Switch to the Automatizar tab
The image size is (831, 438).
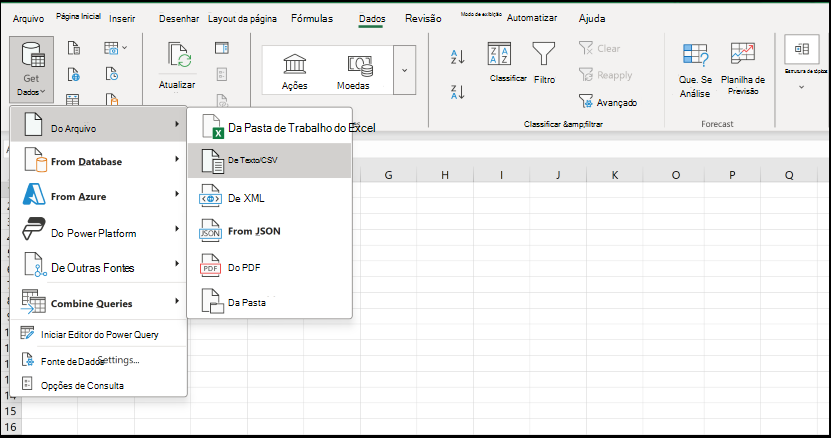(x=532, y=18)
